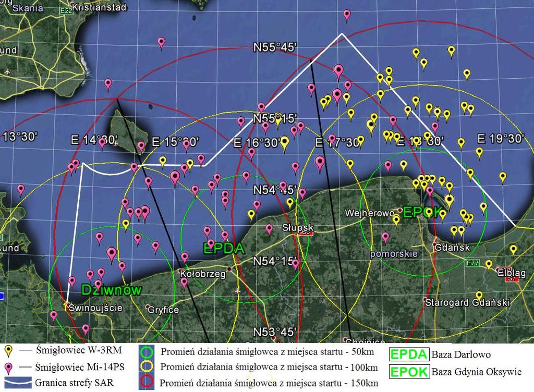Viewport: 534px width, 392px height.
Task: Click the EPOK base label on the map
Action: coord(422,212)
